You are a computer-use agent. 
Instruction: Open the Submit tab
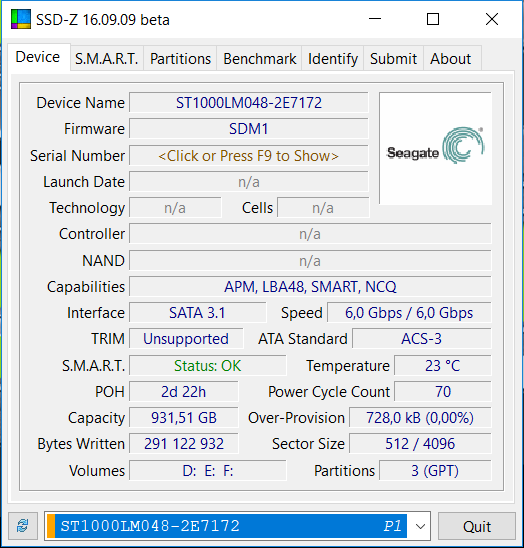(x=394, y=58)
